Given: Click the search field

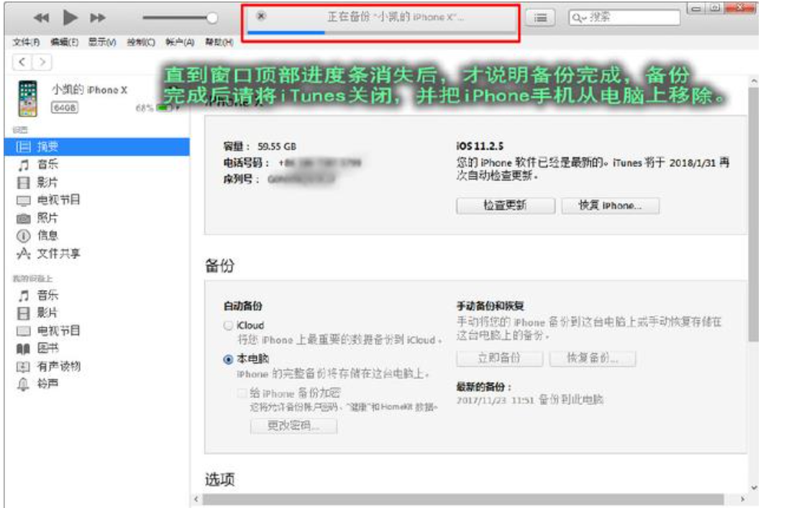Looking at the screenshot, I should pyautogui.click(x=624, y=17).
